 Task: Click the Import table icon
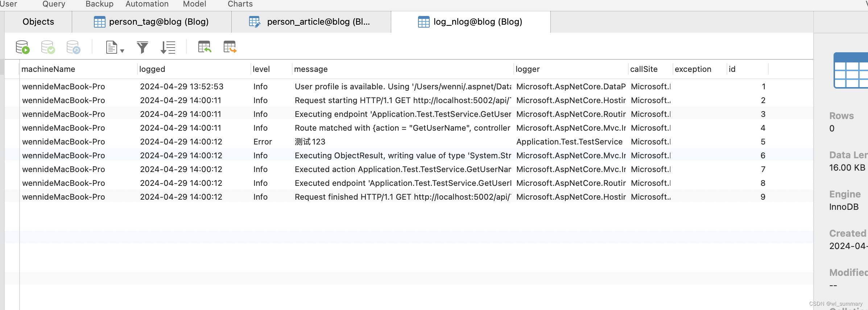pos(204,47)
